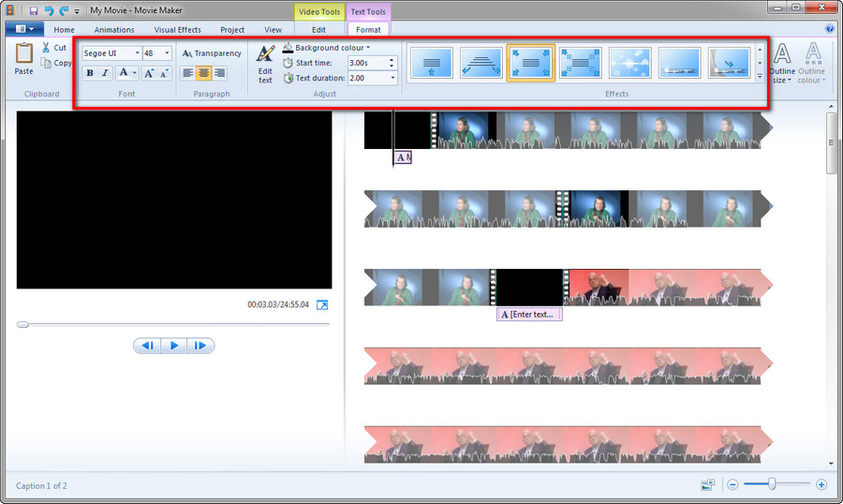This screenshot has width=843, height=504.
Task: Click the timeline zoom slider handle
Action: click(x=772, y=484)
